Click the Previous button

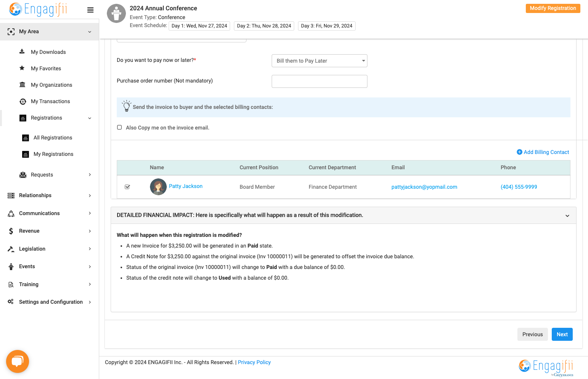click(533, 334)
